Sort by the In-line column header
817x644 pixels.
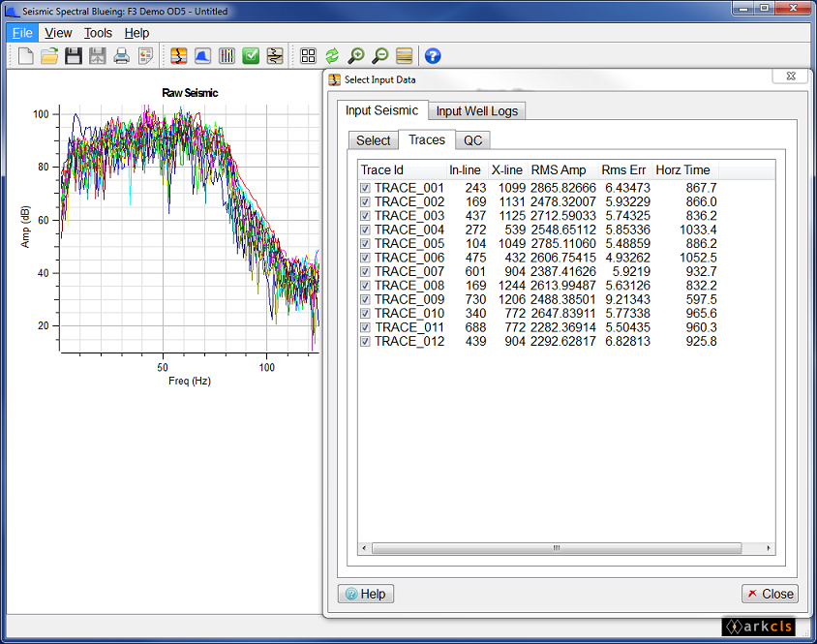[468, 170]
